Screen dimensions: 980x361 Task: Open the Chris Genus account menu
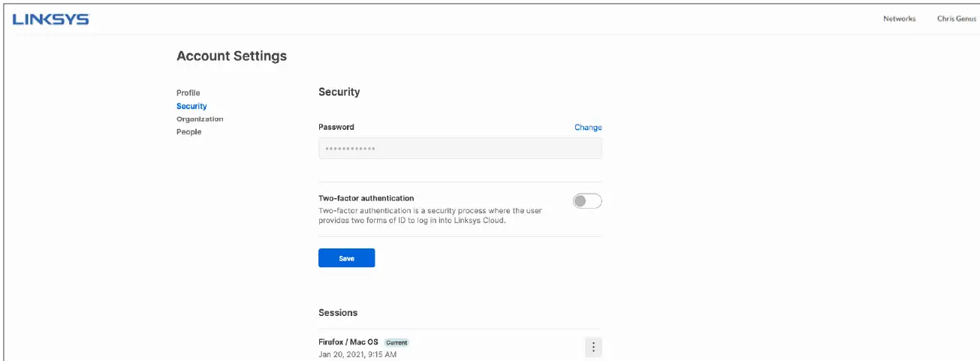(x=956, y=19)
